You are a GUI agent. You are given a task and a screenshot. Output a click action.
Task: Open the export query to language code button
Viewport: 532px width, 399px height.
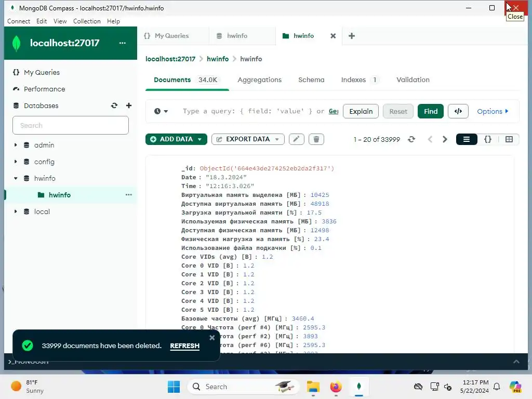(x=458, y=111)
